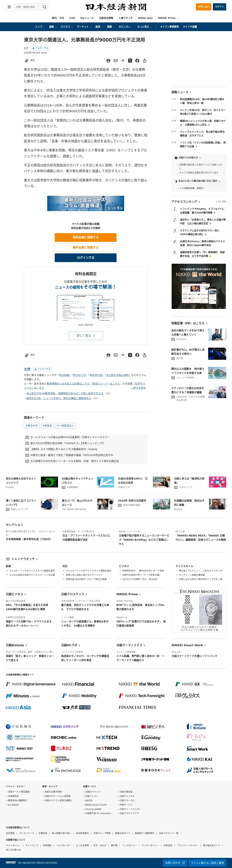
Task: Click the print icon above the article body
Action: (108, 61)
